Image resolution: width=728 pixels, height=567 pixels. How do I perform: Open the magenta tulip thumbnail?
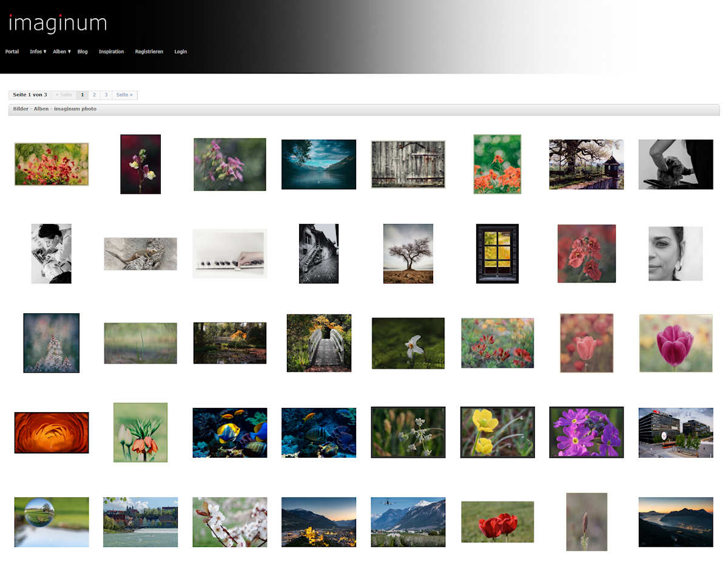pos(675,343)
